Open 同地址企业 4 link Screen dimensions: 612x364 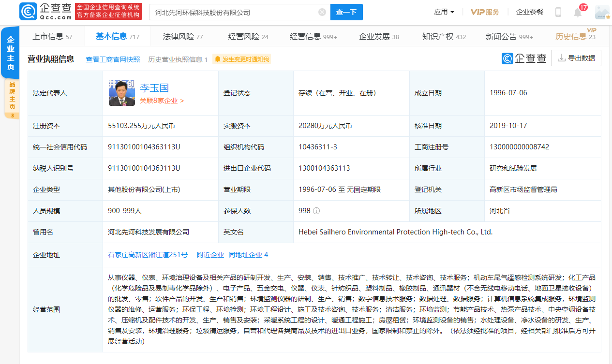pos(248,255)
